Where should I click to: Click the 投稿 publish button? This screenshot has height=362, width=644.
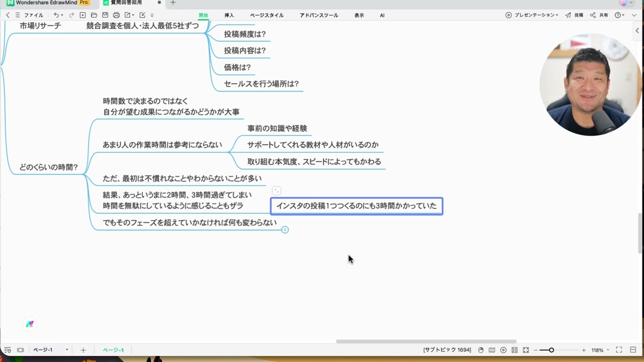point(574,15)
